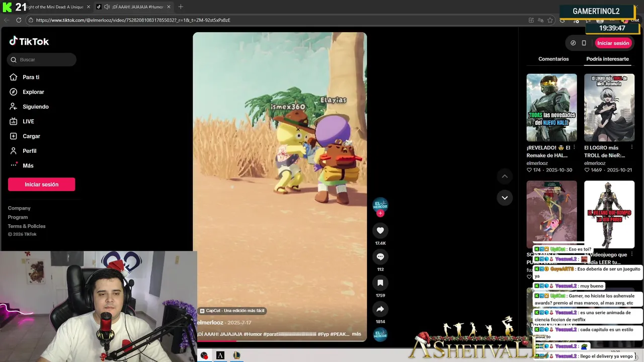Open comments speech bubble icon
The width and height of the screenshot is (644, 362).
[380, 256]
